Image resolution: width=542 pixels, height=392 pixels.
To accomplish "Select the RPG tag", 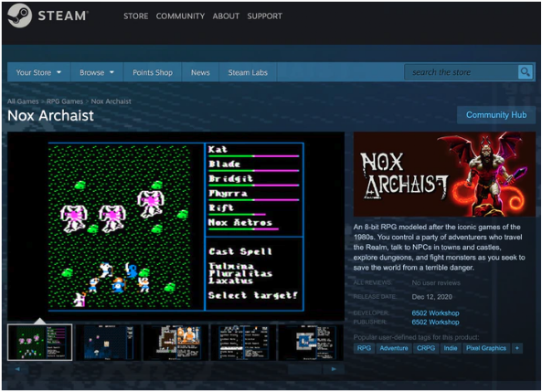I will (364, 348).
